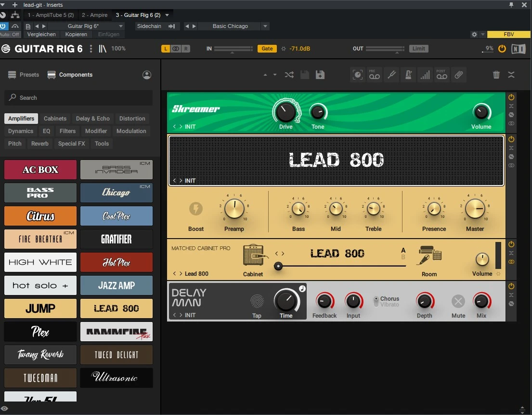Filter components by Distortion

click(x=132, y=119)
